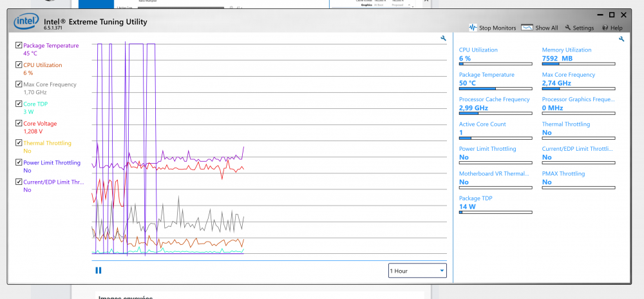Click the Settings wrench icon in title bar
644x299 pixels.
[x=568, y=28]
